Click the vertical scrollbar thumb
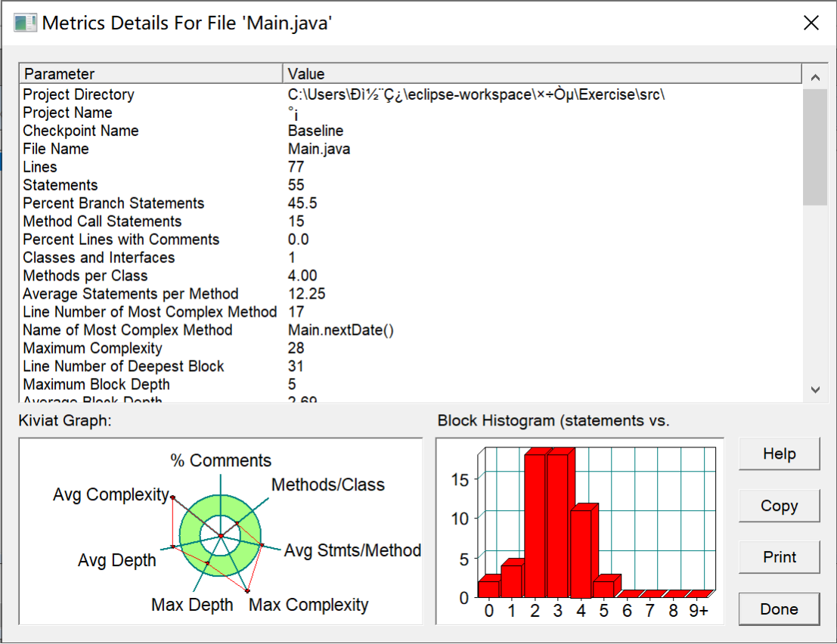837x644 pixels. pos(815,147)
